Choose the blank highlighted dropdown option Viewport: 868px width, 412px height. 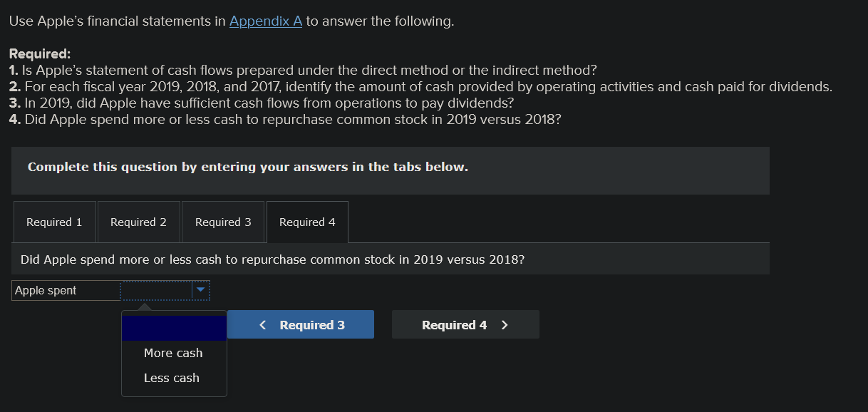click(x=174, y=329)
